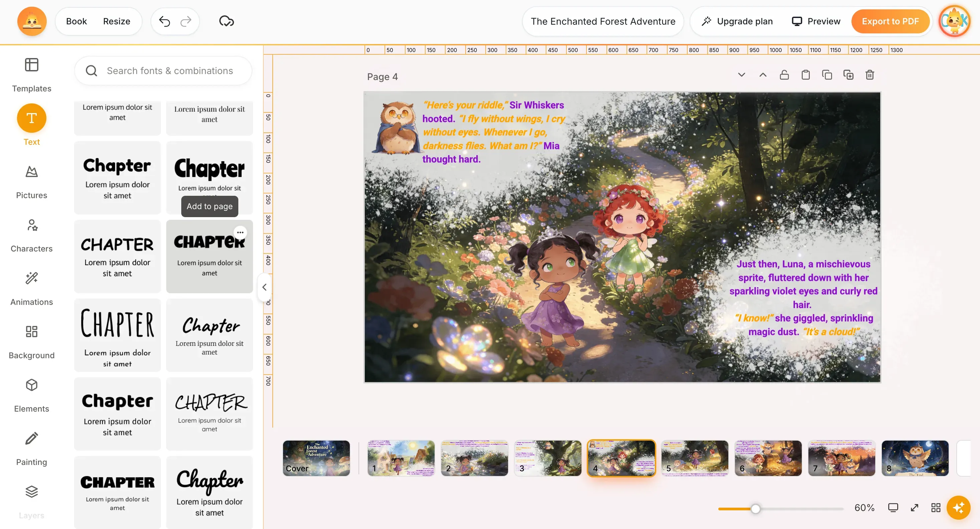Click the paste clipboard icon
980x529 pixels.
point(805,74)
